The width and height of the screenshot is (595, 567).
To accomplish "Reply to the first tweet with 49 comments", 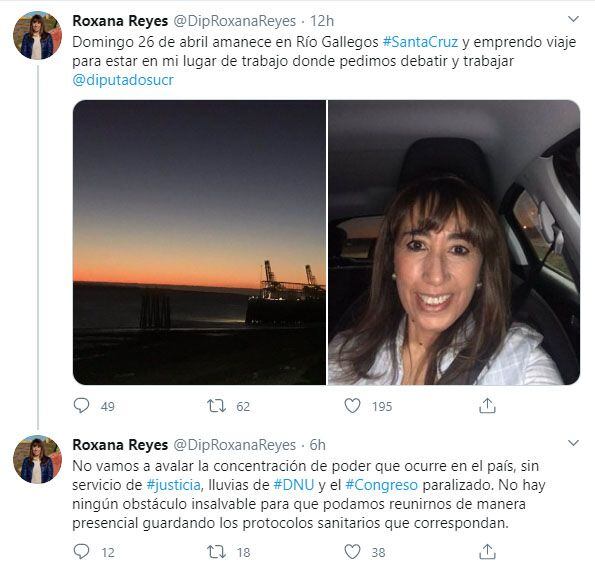I will [81, 406].
